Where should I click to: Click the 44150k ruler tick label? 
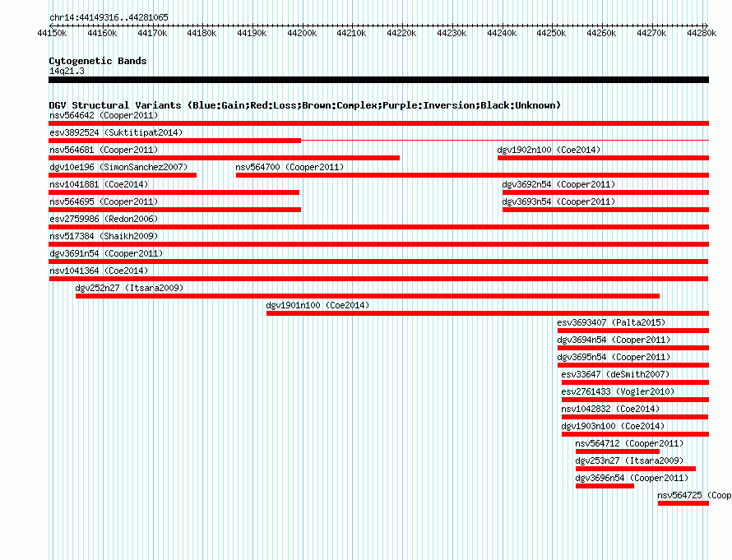tap(52, 33)
